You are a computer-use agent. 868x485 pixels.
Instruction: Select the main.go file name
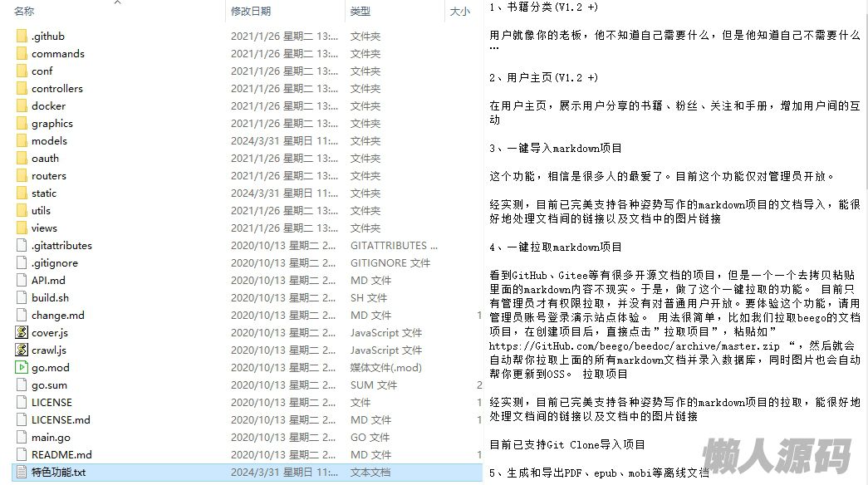(51, 438)
